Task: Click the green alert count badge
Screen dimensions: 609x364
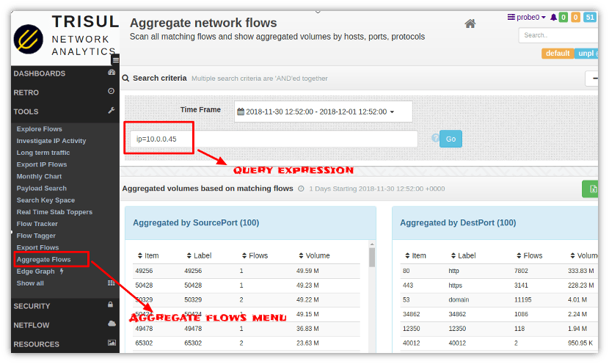Action: (x=564, y=17)
